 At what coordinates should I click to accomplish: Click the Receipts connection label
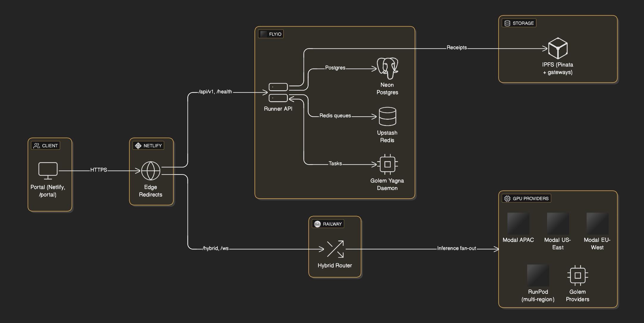456,47
